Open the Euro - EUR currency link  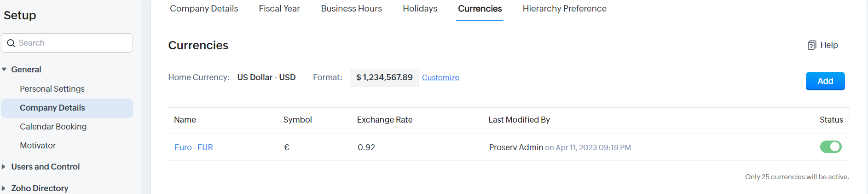click(x=194, y=147)
